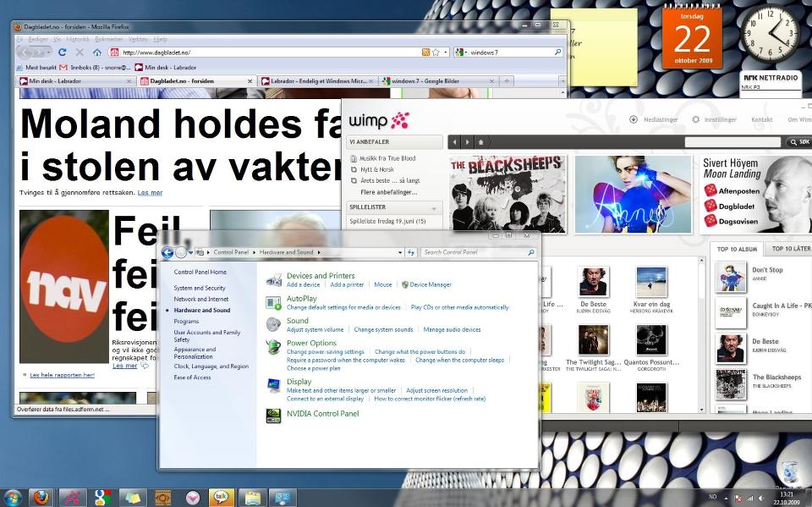Open Firefox back/forward history dropdown arrow
This screenshot has width=812, height=507.
tap(49, 52)
